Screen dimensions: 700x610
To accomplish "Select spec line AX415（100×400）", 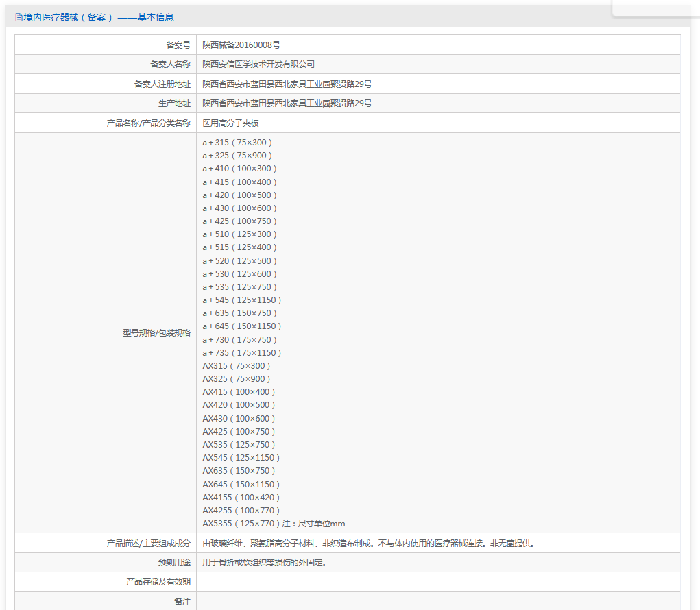I will (239, 392).
